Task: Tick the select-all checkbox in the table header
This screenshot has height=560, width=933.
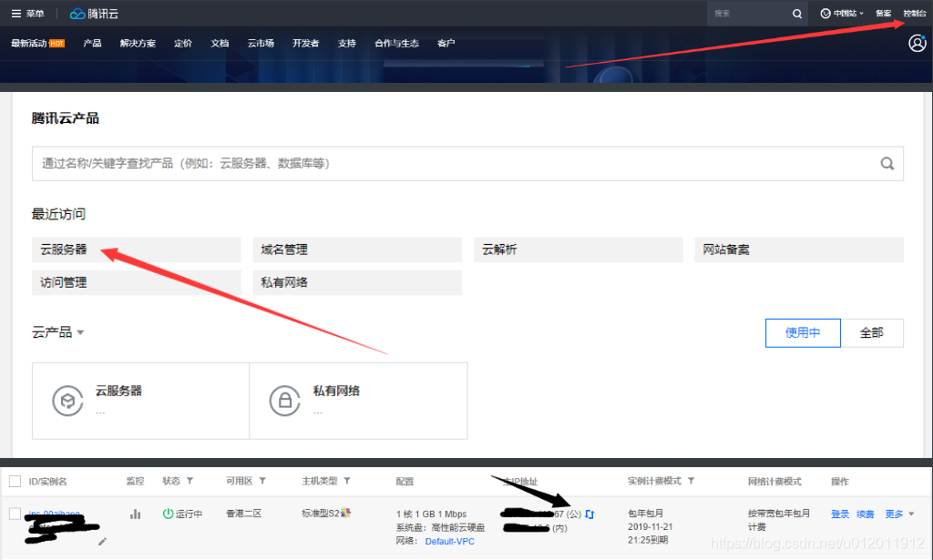Action: pyautogui.click(x=15, y=482)
